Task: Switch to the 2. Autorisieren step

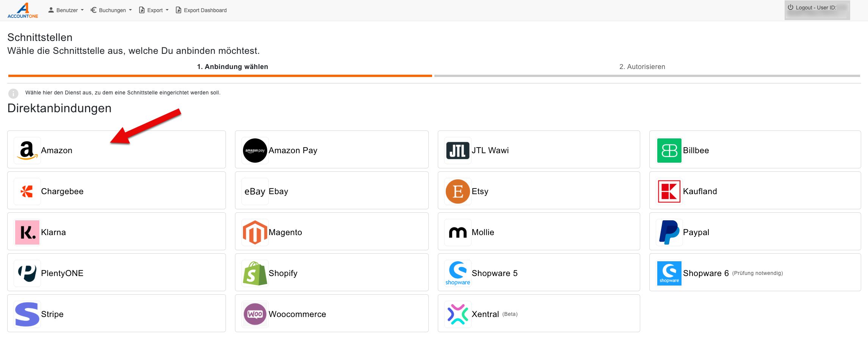Action: [x=642, y=67]
